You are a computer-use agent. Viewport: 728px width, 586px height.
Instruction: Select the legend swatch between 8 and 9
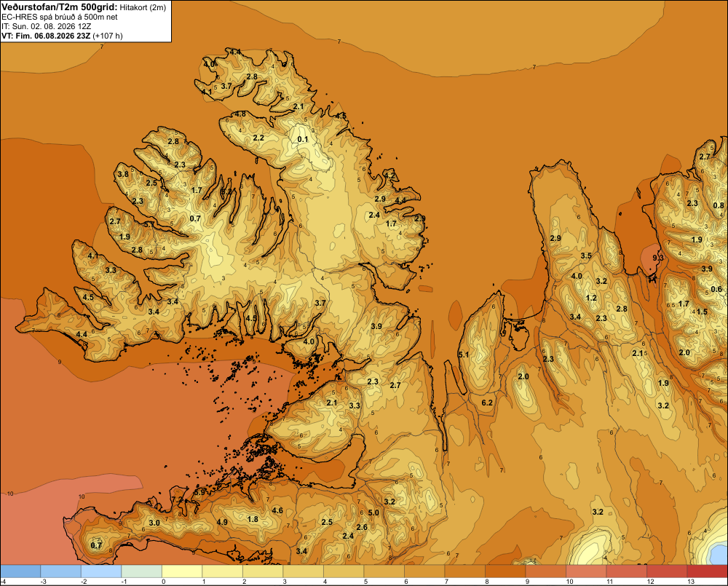pyautogui.click(x=505, y=571)
